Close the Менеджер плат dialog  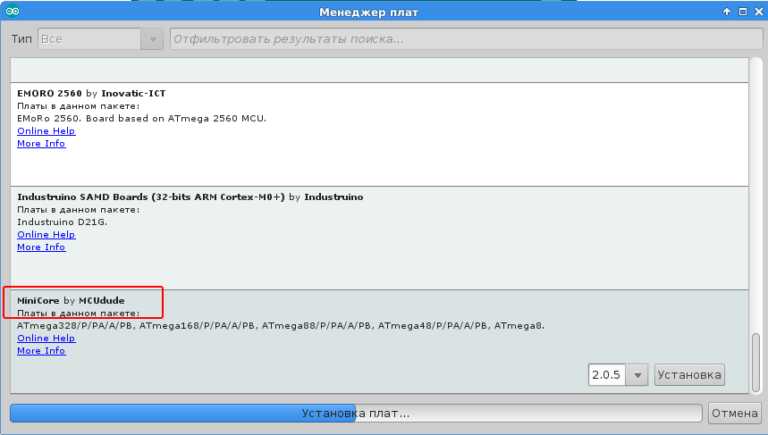(756, 12)
